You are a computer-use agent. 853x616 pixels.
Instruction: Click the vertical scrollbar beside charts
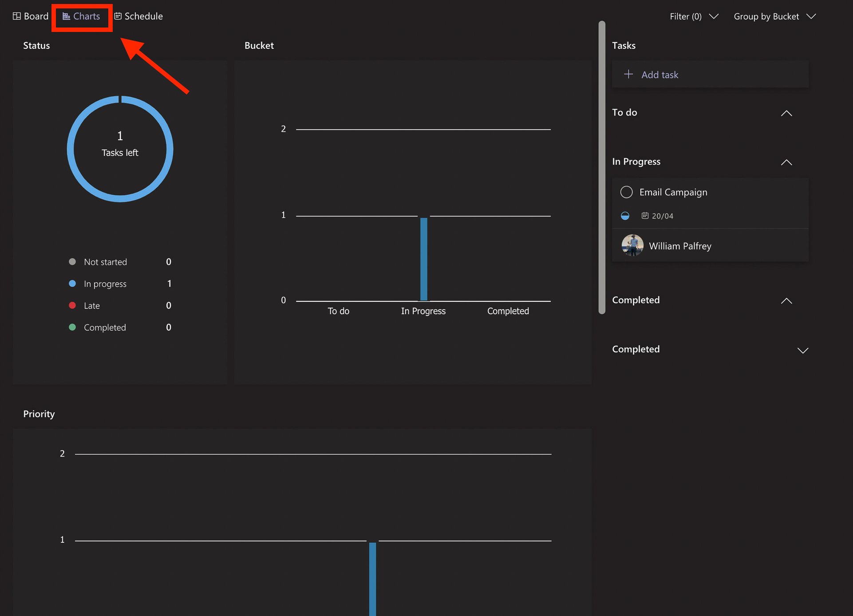click(x=602, y=167)
